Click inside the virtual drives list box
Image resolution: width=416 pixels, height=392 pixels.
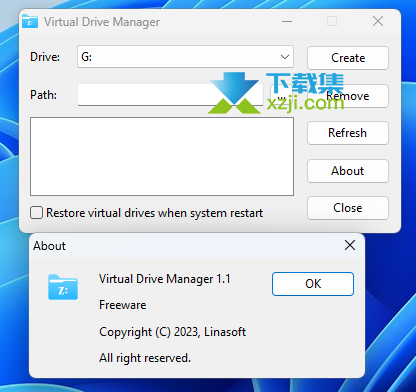[162, 156]
